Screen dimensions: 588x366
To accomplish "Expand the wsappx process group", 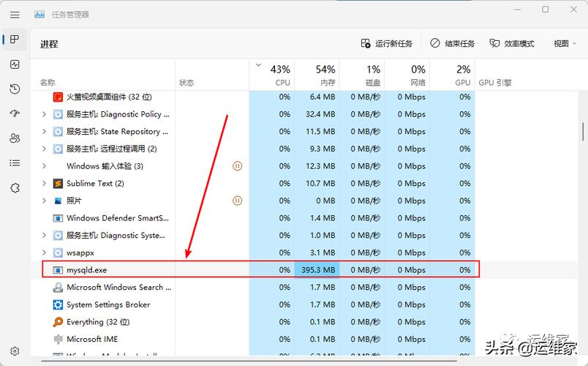I will 44,253.
